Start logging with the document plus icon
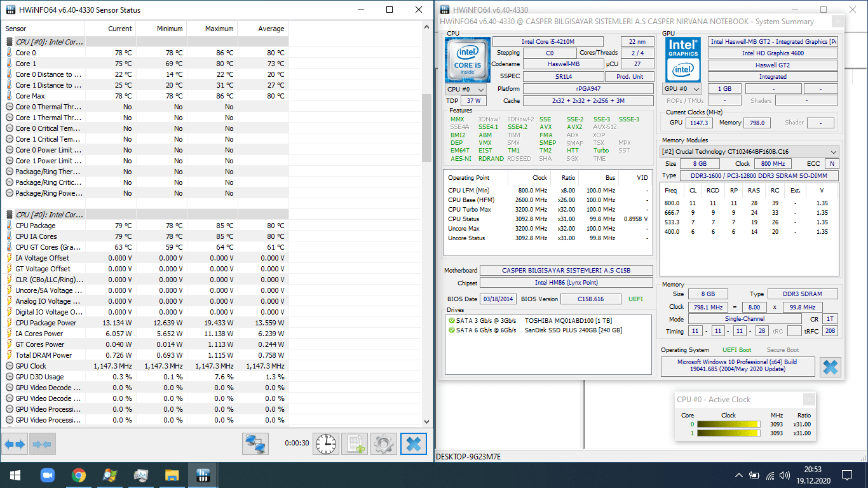Viewport: 868px width, 488px height. [355, 444]
